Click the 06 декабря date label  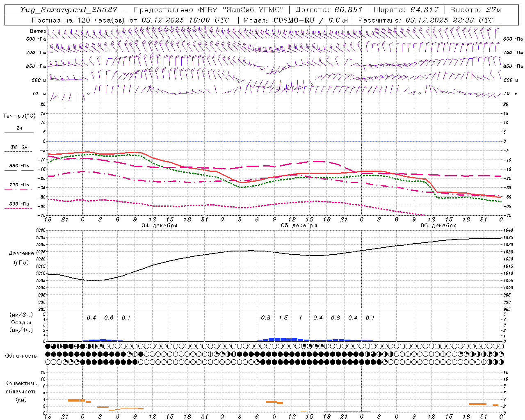point(438,226)
